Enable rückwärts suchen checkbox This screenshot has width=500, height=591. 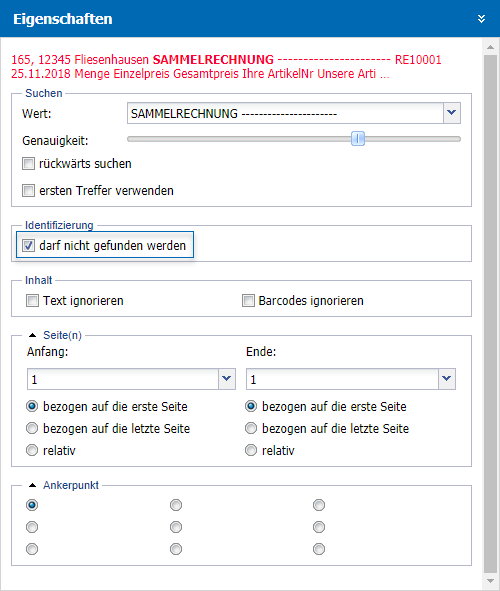coord(28,164)
